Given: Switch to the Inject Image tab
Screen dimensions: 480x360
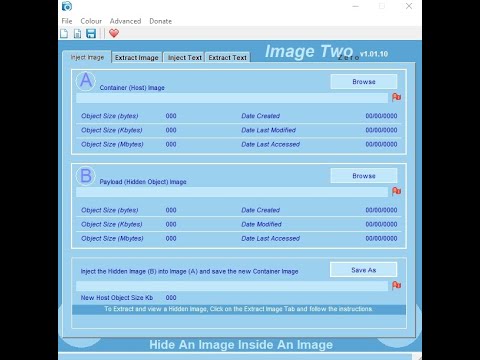Looking at the screenshot, I should click(87, 57).
